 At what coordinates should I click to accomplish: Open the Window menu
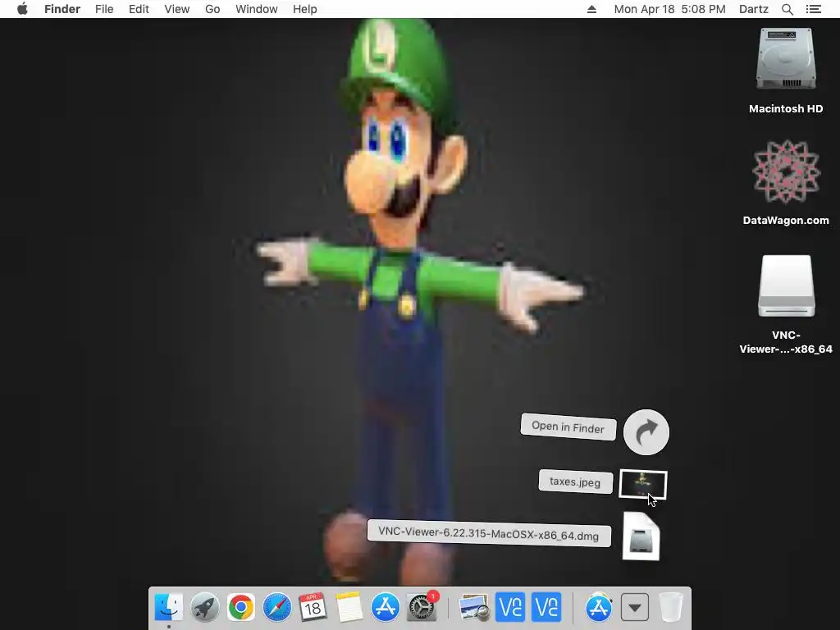[x=257, y=9]
